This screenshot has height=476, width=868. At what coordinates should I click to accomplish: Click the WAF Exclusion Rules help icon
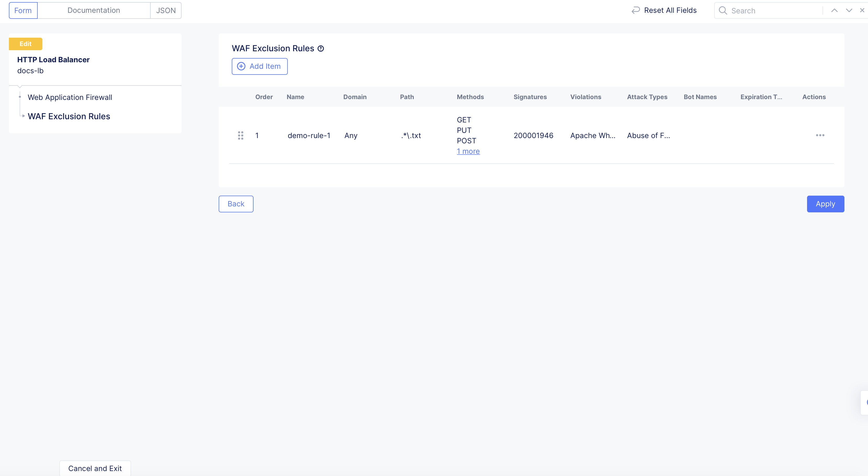(x=321, y=48)
